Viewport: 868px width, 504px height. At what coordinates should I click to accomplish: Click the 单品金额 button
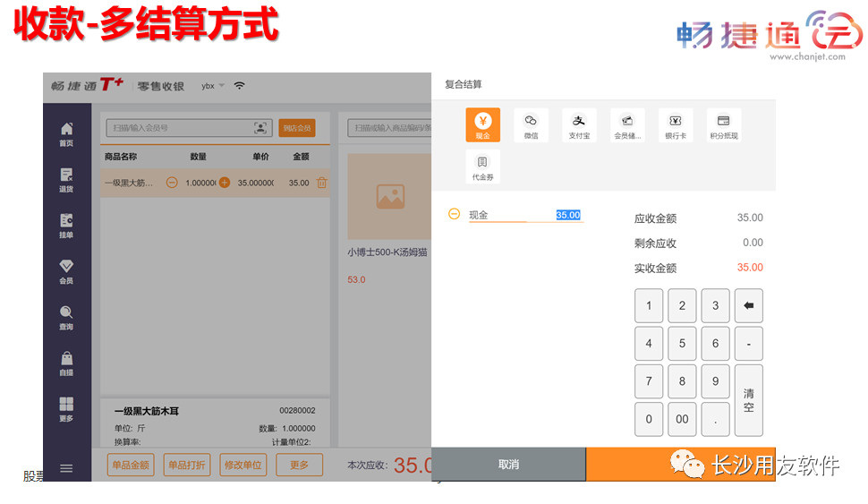[131, 465]
